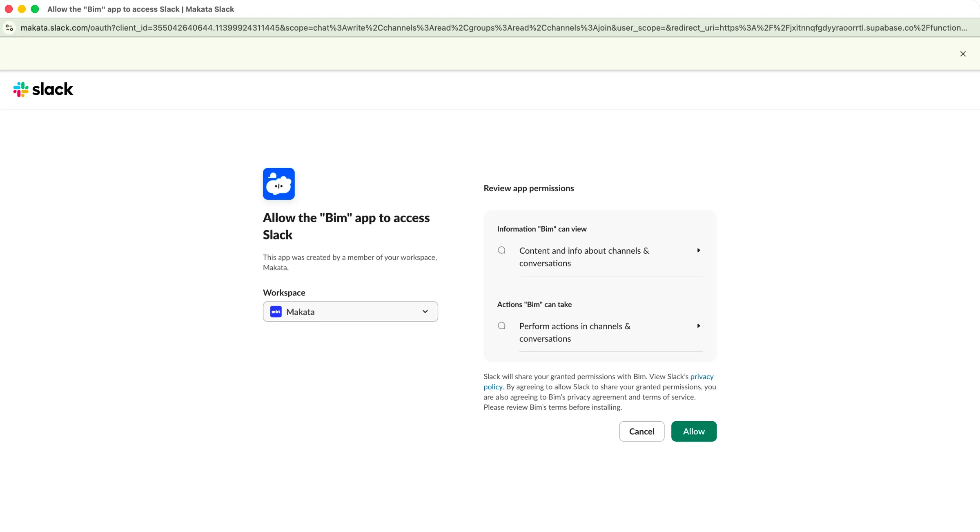980x532 pixels.
Task: Click the yellow minimize window button
Action: click(22, 9)
